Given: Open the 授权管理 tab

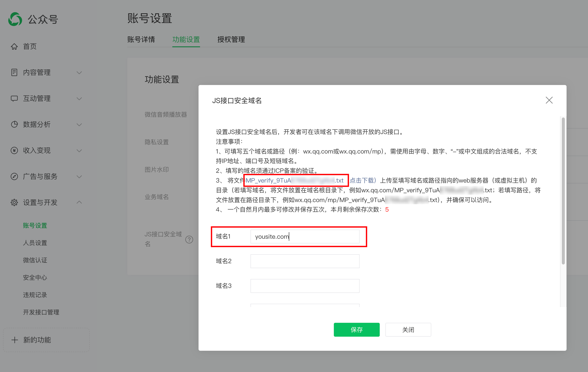Looking at the screenshot, I should click(x=231, y=39).
